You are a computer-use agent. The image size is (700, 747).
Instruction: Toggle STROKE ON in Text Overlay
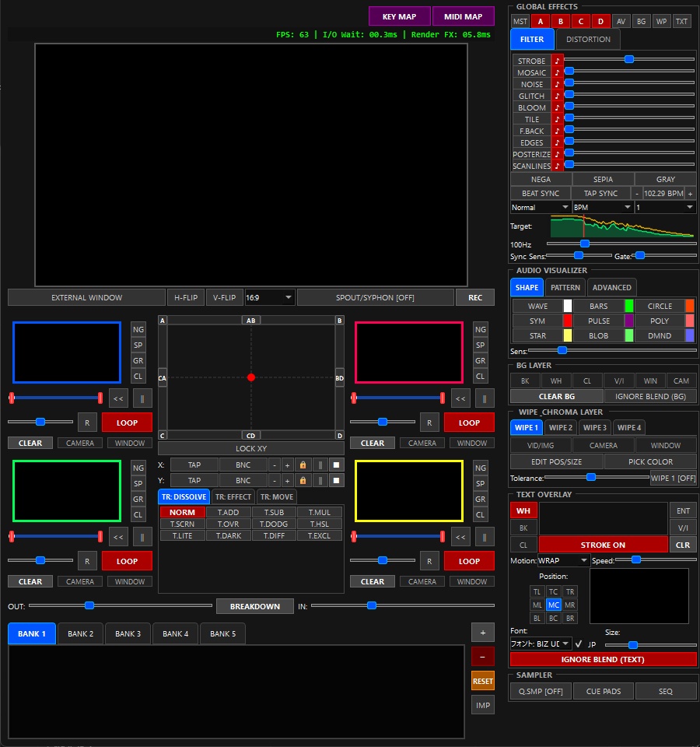coord(603,545)
